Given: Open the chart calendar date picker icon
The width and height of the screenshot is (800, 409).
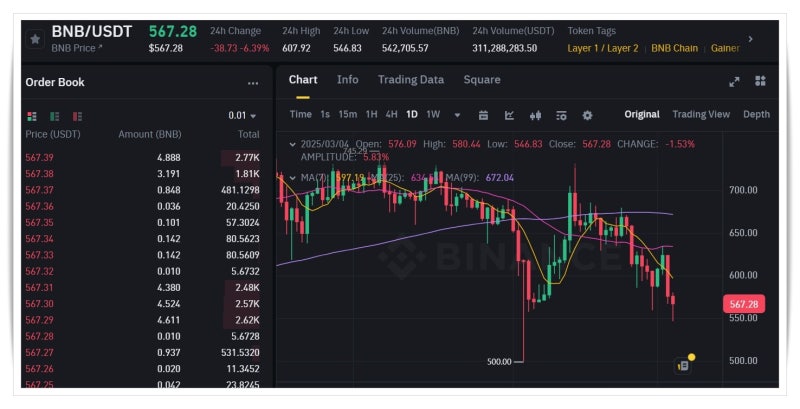Looking at the screenshot, I should pos(483,115).
